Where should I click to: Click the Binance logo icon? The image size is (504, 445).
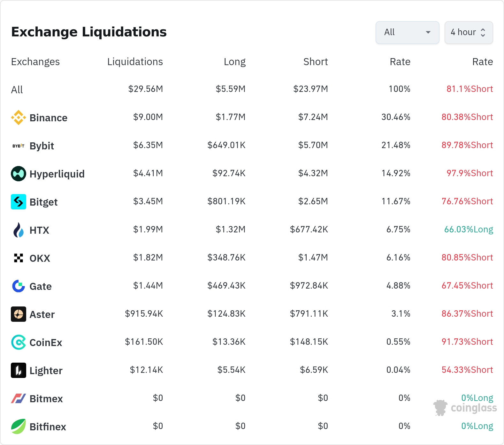[19, 117]
